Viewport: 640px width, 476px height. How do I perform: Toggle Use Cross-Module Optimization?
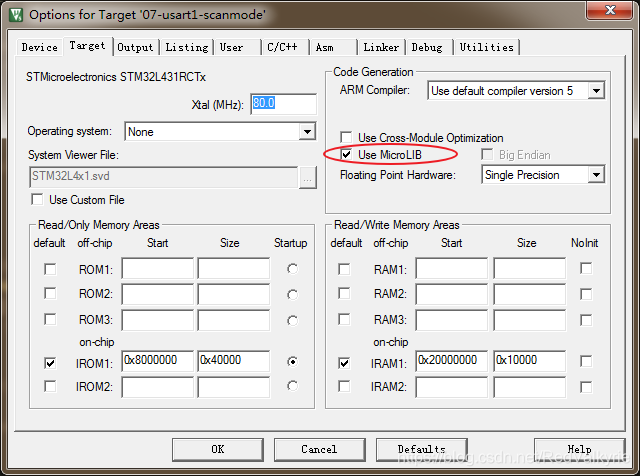pyautogui.click(x=346, y=137)
